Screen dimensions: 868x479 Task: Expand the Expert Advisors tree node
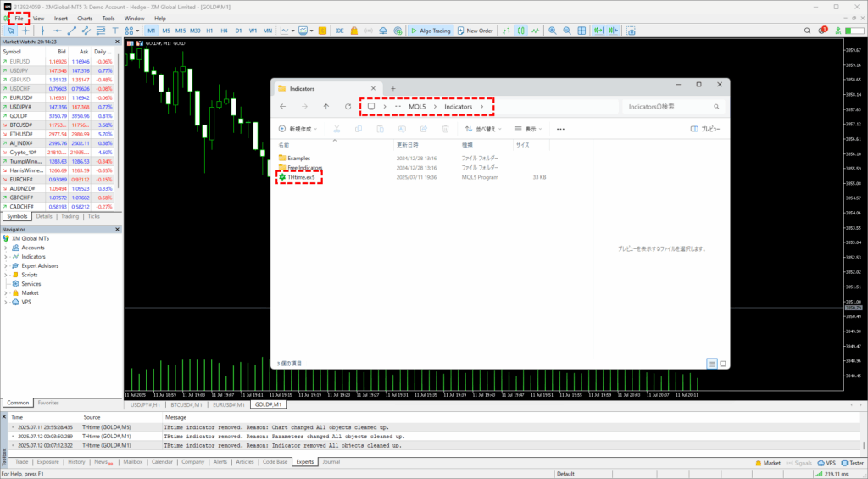(6, 266)
